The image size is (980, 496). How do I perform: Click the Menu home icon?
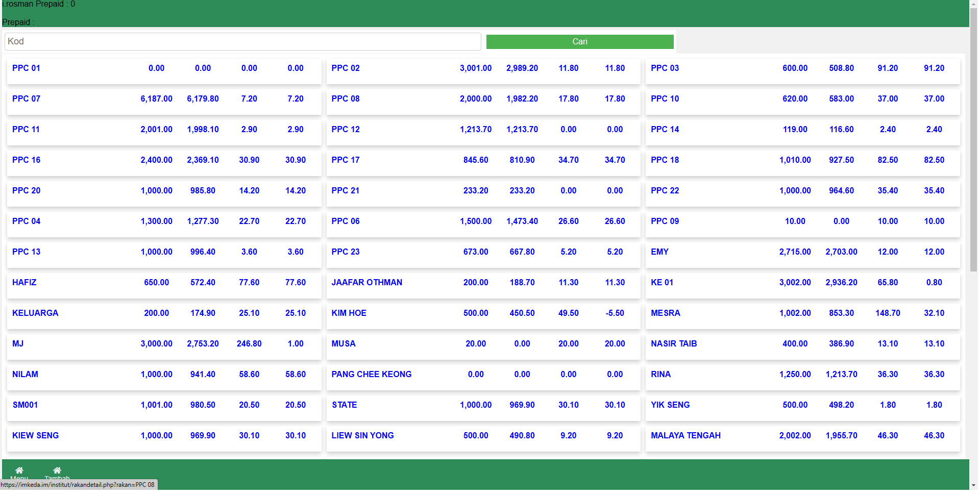tap(19, 470)
